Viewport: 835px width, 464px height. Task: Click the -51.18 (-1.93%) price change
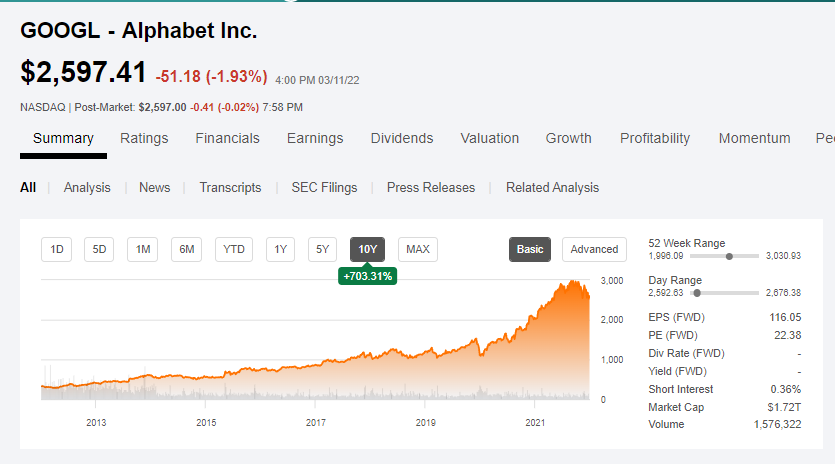pos(211,77)
